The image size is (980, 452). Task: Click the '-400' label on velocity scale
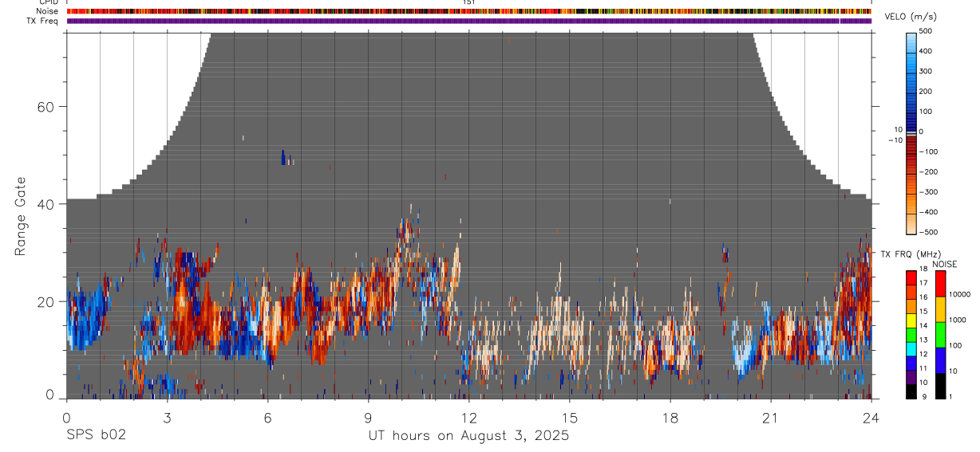928,213
